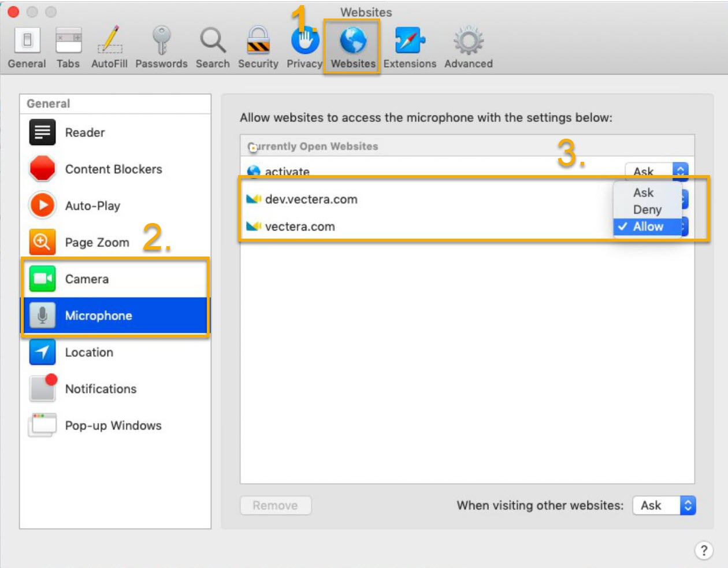This screenshot has height=568, width=728.
Task: Open help with the question mark button
Action: (704, 550)
